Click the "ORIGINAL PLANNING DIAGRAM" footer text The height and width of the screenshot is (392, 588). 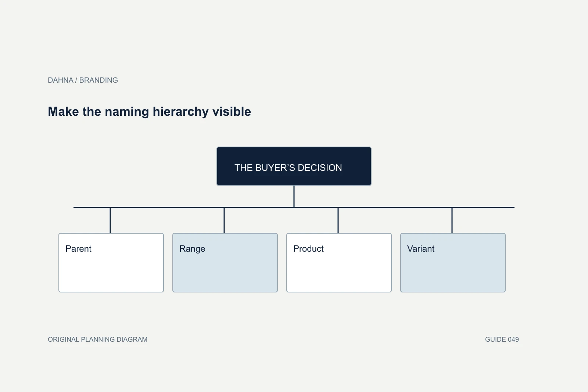click(x=97, y=339)
